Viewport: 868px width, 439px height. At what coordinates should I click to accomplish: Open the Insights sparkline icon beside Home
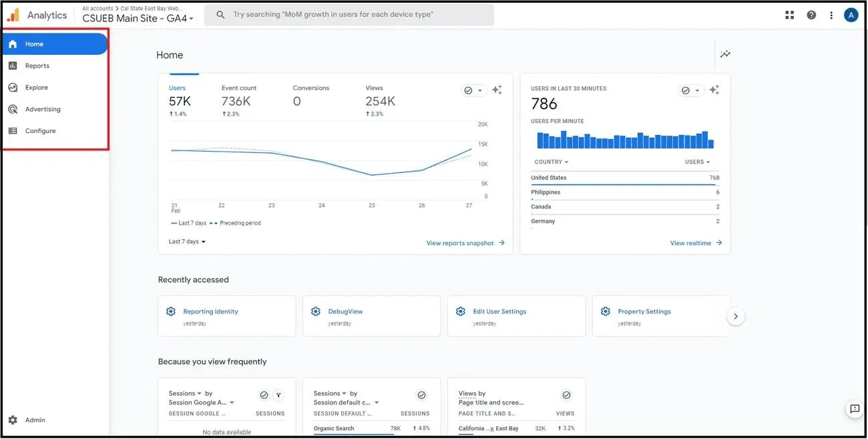(x=725, y=55)
